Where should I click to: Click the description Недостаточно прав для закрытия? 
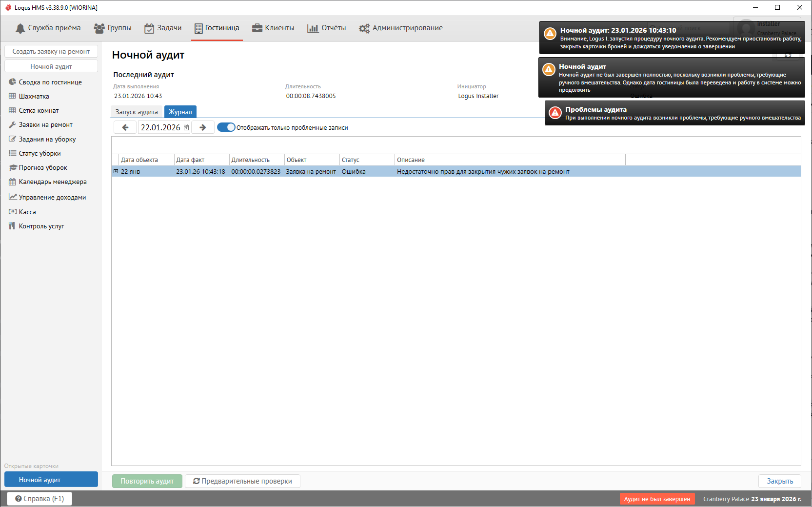point(483,171)
